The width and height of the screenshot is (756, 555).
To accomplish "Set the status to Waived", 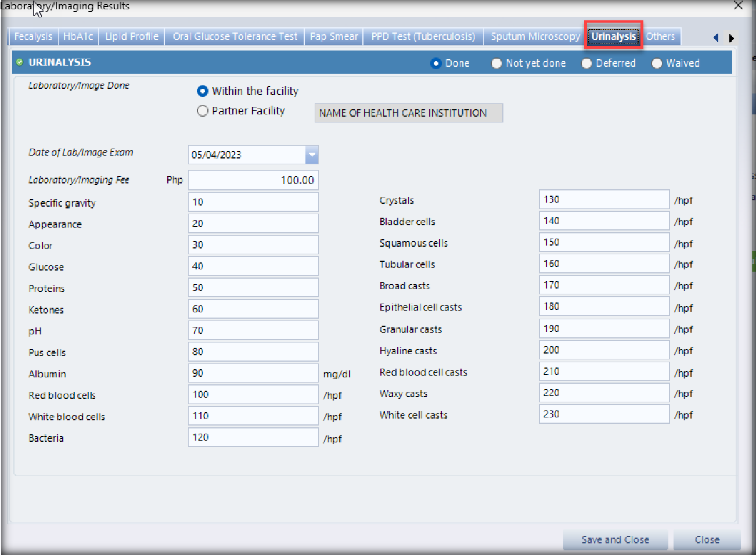I will 657,63.
